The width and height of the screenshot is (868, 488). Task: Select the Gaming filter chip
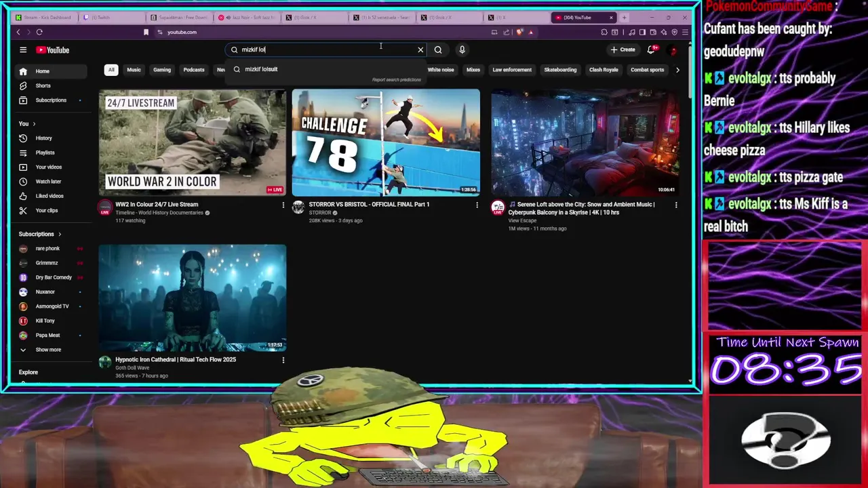(x=162, y=70)
